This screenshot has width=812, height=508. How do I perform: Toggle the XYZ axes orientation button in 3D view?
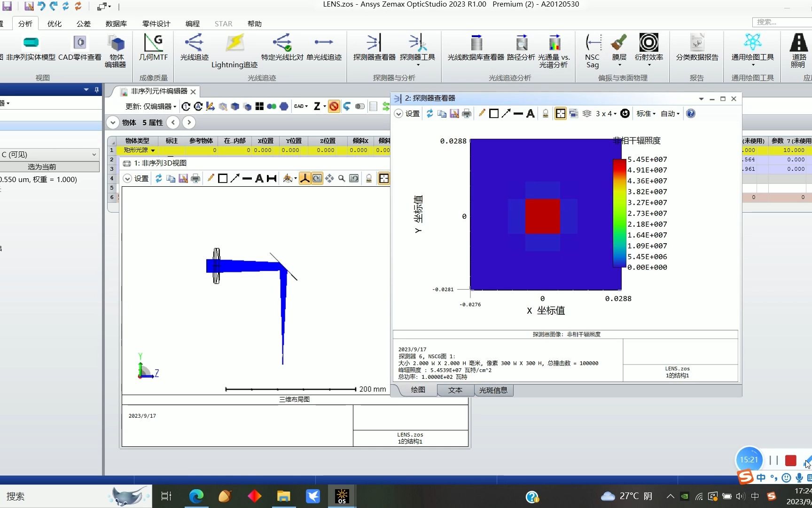coord(305,178)
